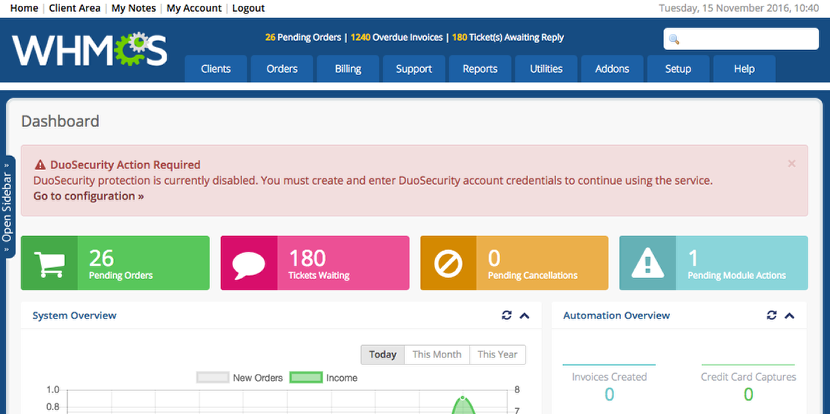Click the speech bubble icon on Tickets Waiting
830x414 pixels.
pyautogui.click(x=248, y=264)
